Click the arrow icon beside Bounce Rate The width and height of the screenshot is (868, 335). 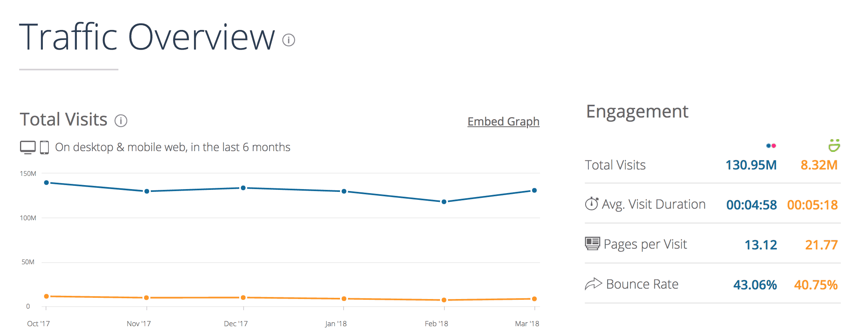[593, 283]
